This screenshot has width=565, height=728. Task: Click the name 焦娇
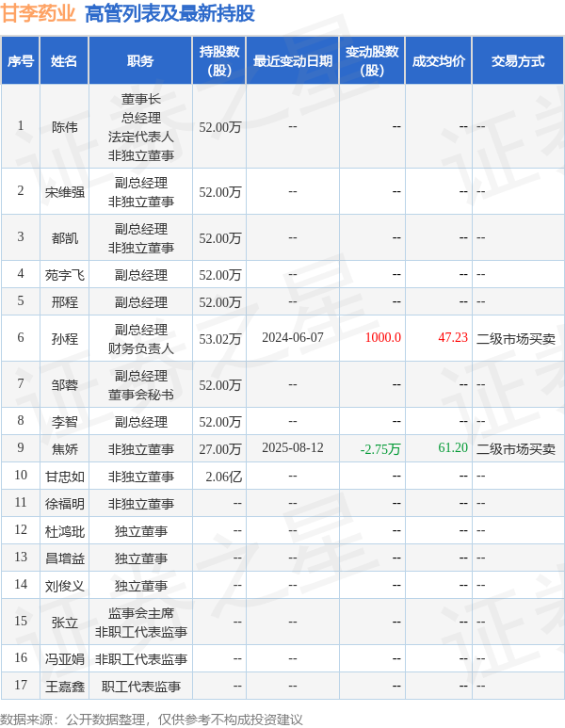(x=65, y=449)
